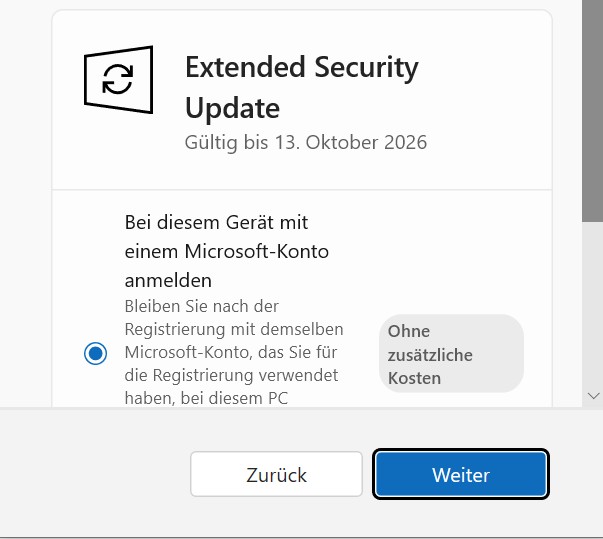This screenshot has width=603, height=539.
Task: Click the 'Bei diesem Gerät mit einem Microsoft-Konto anmelden' label
Action: pyautogui.click(x=226, y=250)
